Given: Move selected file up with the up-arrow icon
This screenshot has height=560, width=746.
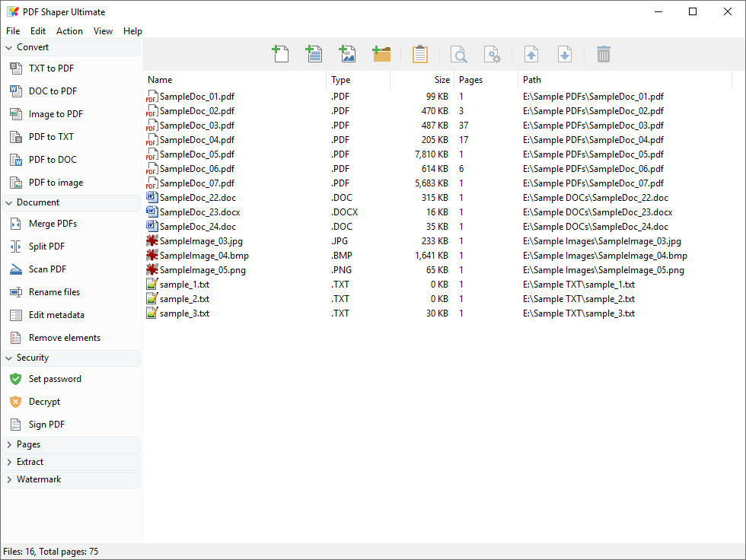Looking at the screenshot, I should [531, 53].
